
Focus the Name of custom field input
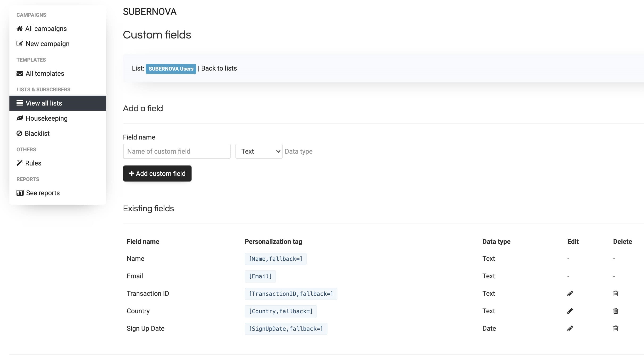click(177, 151)
